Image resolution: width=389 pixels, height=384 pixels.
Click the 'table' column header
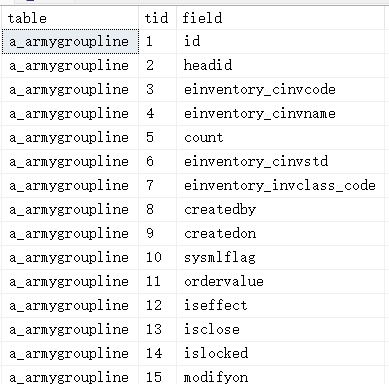click(70, 18)
